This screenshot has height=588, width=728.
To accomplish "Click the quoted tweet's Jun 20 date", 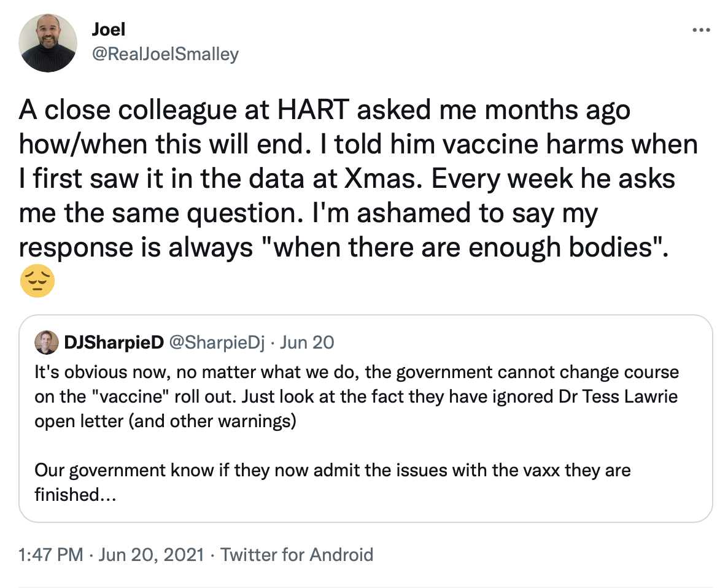I will (307, 342).
